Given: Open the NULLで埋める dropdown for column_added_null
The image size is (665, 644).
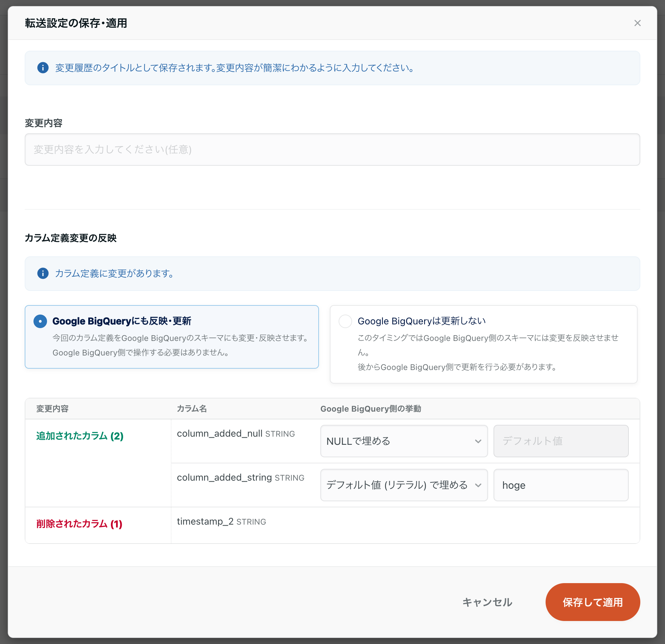Looking at the screenshot, I should pos(404,441).
